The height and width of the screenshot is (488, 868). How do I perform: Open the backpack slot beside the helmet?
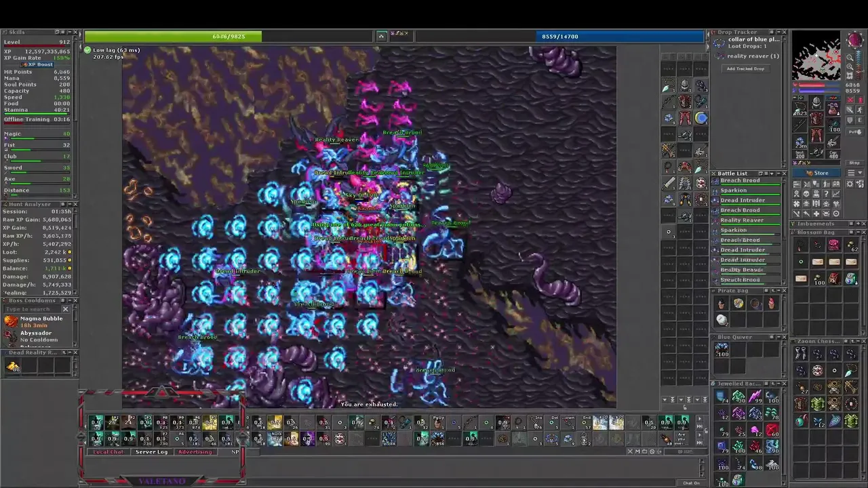coord(833,109)
